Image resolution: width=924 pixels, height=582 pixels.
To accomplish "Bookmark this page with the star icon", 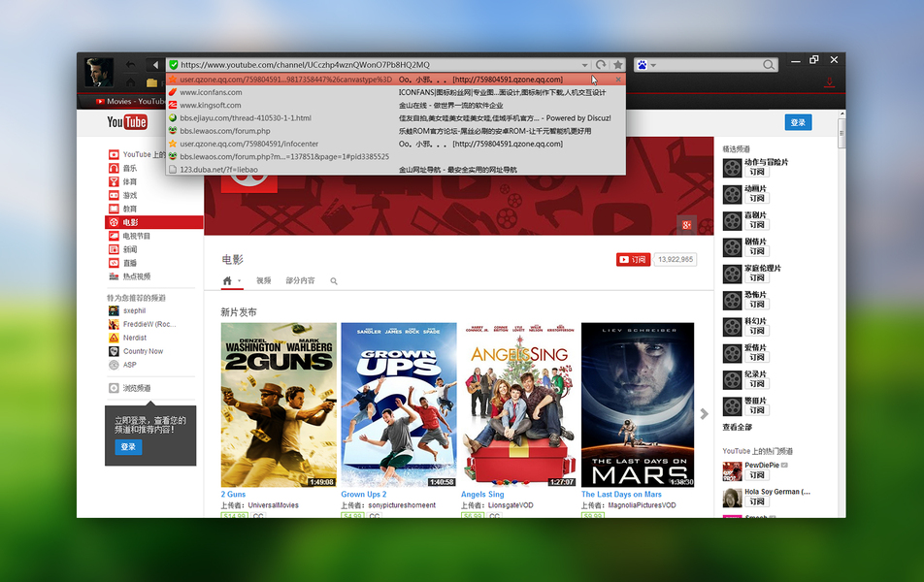I will (617, 65).
